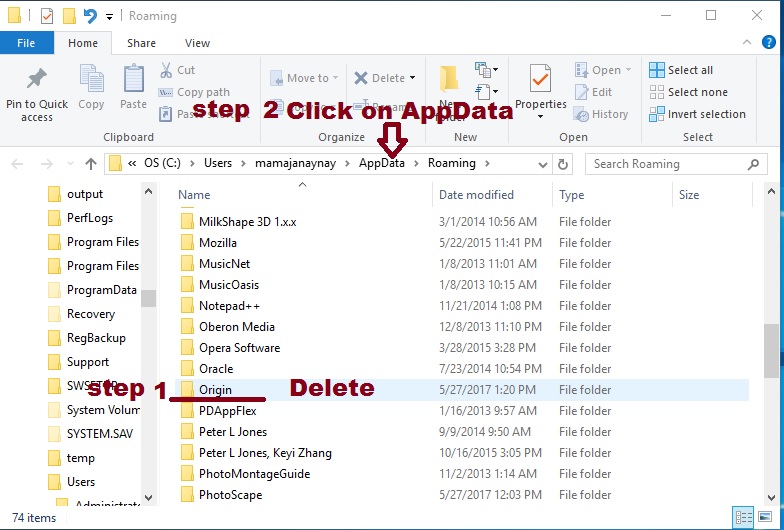Open the address bar history dropdown

coord(542,164)
